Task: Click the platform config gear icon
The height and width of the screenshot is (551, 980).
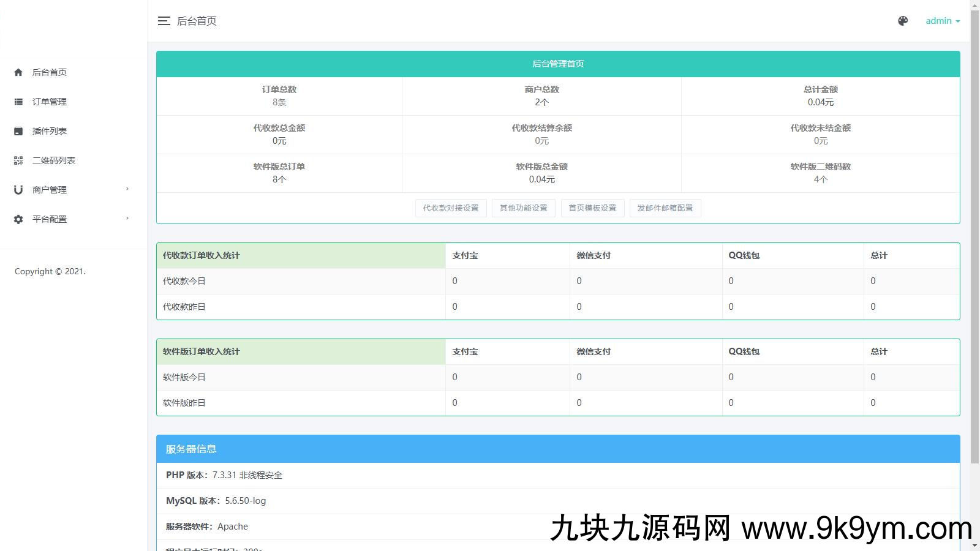Action: [x=18, y=219]
